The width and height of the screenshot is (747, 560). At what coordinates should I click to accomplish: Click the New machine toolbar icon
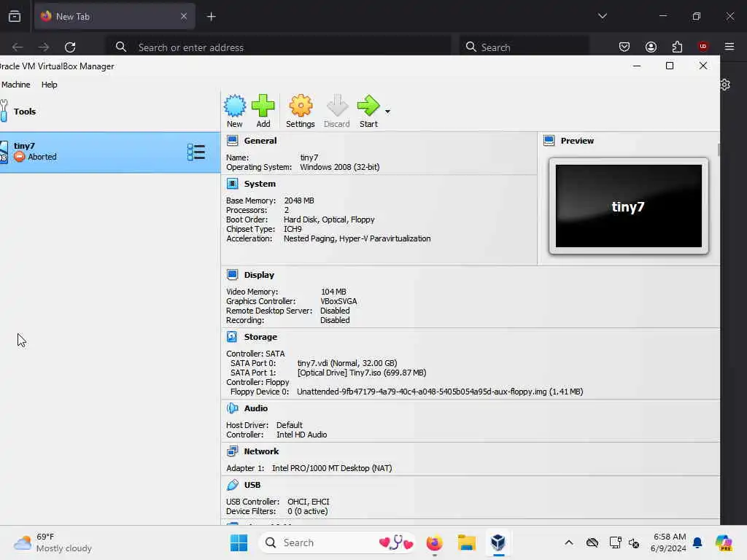coord(234,106)
